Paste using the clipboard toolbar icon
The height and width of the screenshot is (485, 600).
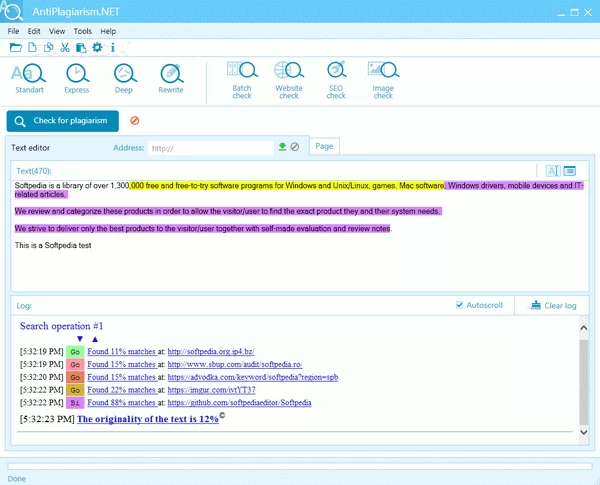click(x=81, y=47)
